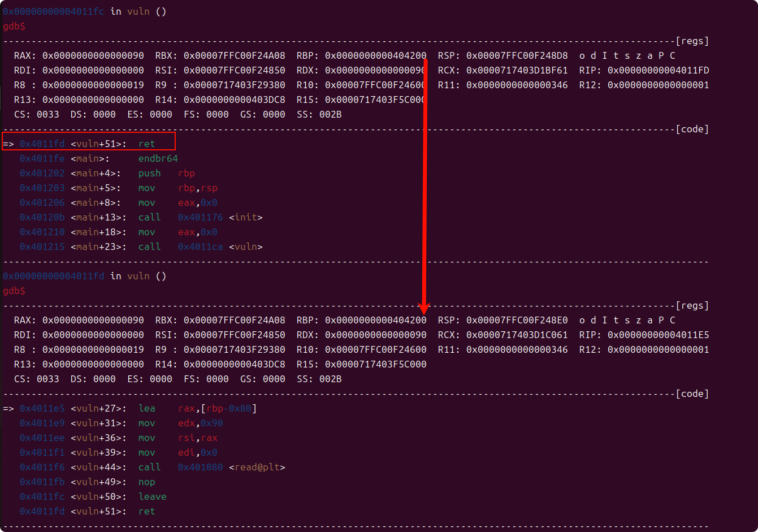Click RBX value in row with RSP ...248D8
The image size is (758, 532).
(235, 55)
